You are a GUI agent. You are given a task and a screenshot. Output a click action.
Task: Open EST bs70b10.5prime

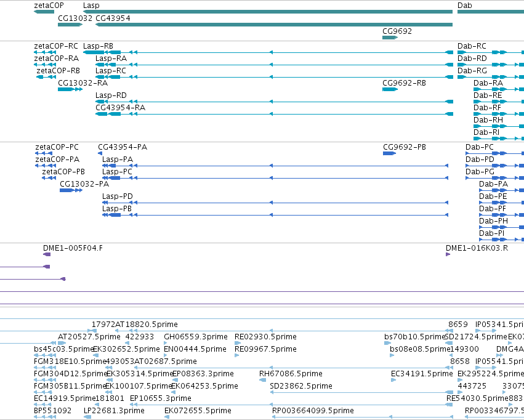point(415,337)
